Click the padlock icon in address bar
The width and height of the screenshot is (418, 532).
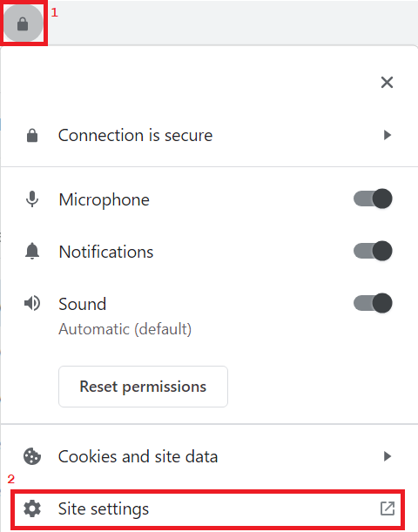(23, 24)
